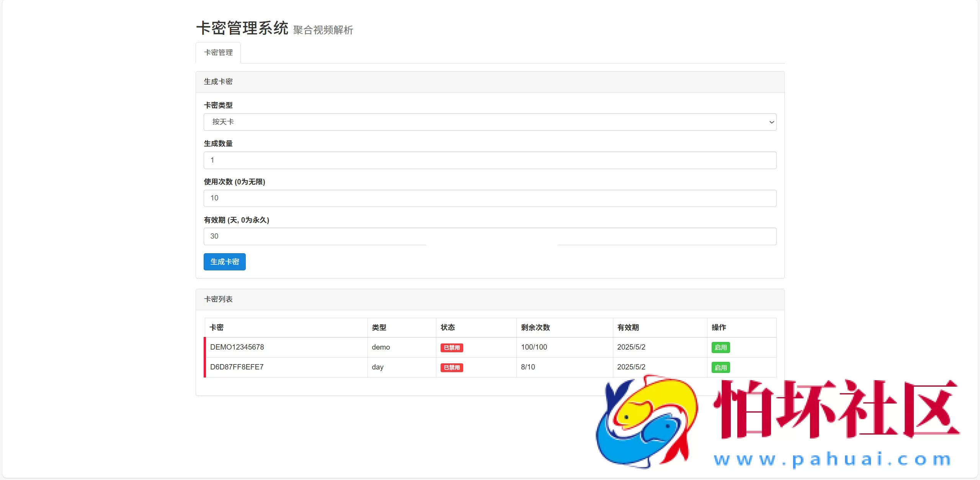Click the 100/100 remaining uses value
The image size is (980, 480).
coord(534,347)
